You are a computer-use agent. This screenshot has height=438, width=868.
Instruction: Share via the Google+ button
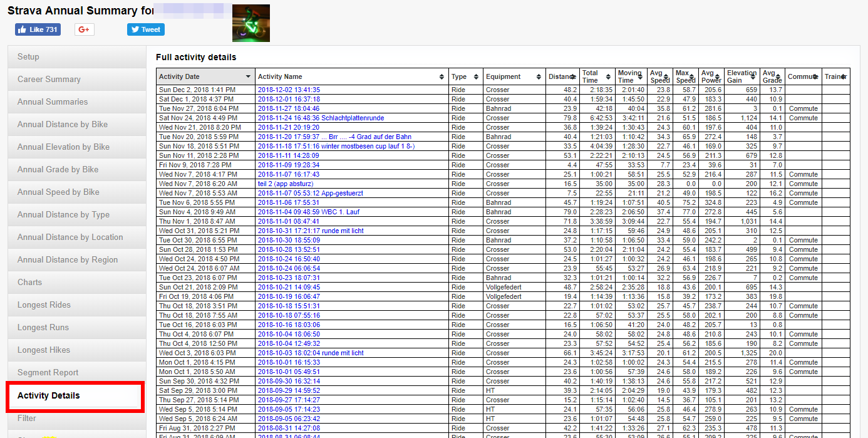(x=85, y=29)
